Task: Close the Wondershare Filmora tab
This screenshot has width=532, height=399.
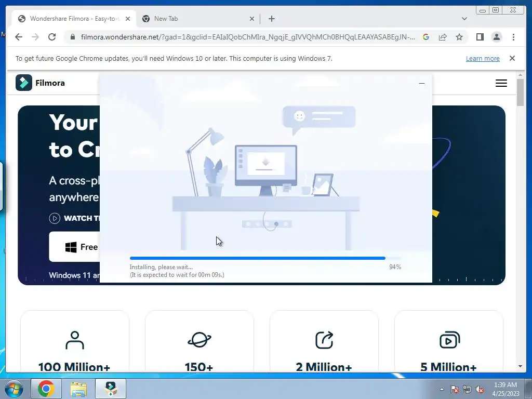Action: click(x=128, y=19)
